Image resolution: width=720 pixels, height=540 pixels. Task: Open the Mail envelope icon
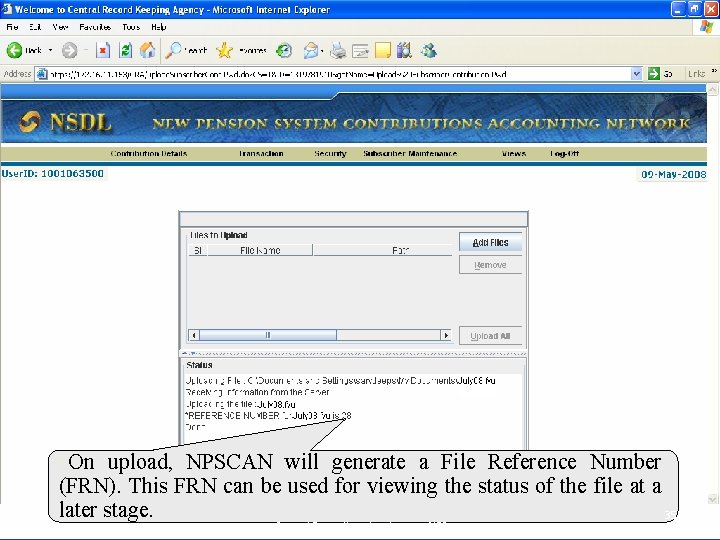(311, 50)
